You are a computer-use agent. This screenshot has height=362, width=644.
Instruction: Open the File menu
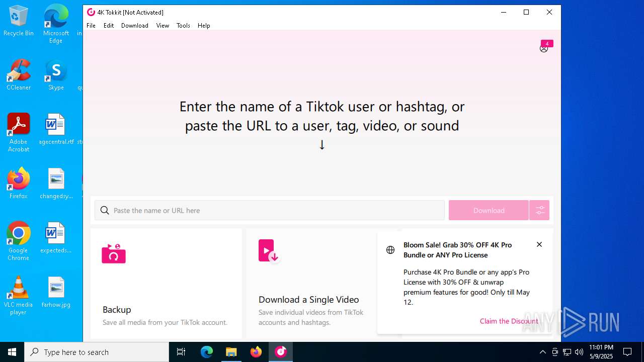pos(91,25)
